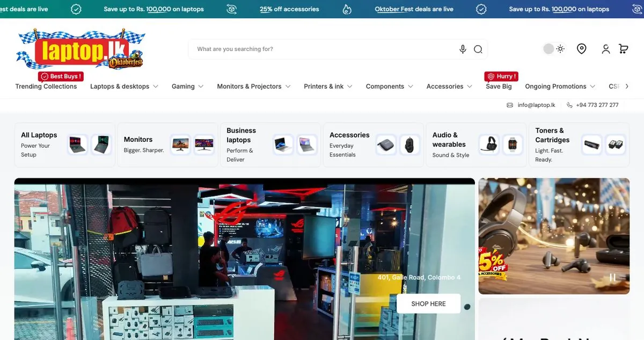Click the laptop.lk Oktoberfest logo
The width and height of the screenshot is (644, 340).
pyautogui.click(x=80, y=49)
